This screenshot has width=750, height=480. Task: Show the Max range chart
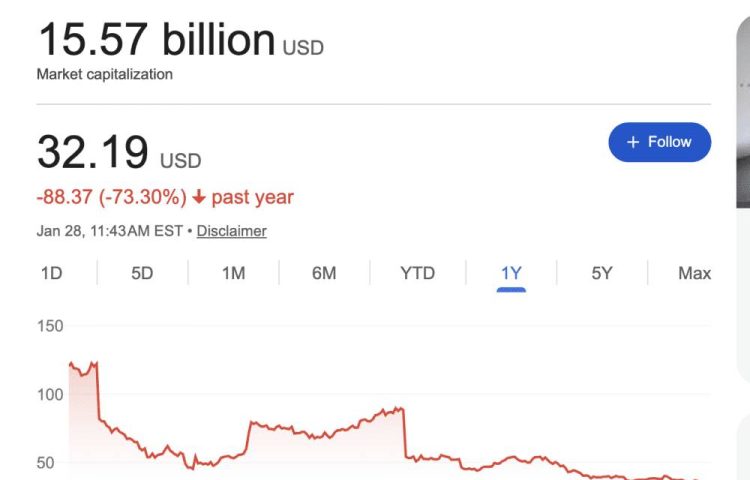[694, 273]
